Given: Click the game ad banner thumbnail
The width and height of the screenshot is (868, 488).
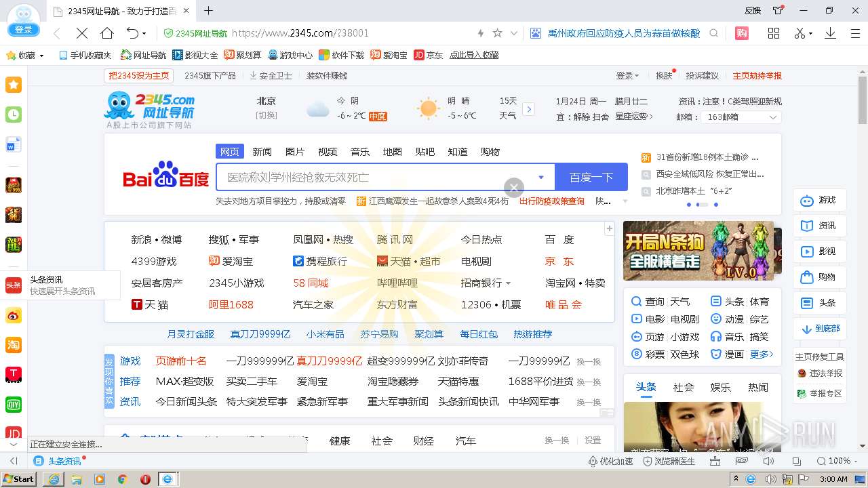Looking at the screenshot, I should pyautogui.click(x=698, y=251).
